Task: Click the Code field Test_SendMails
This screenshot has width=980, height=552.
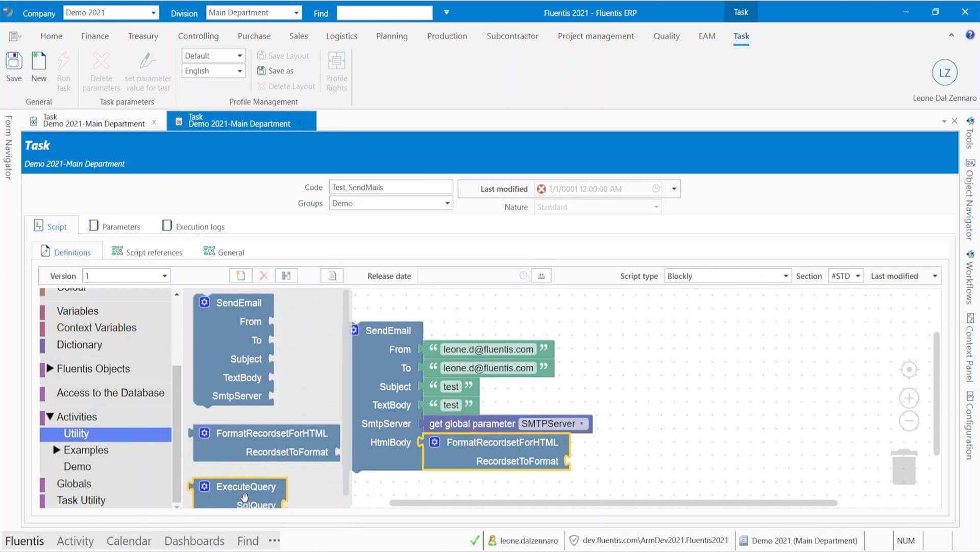Action: click(390, 187)
